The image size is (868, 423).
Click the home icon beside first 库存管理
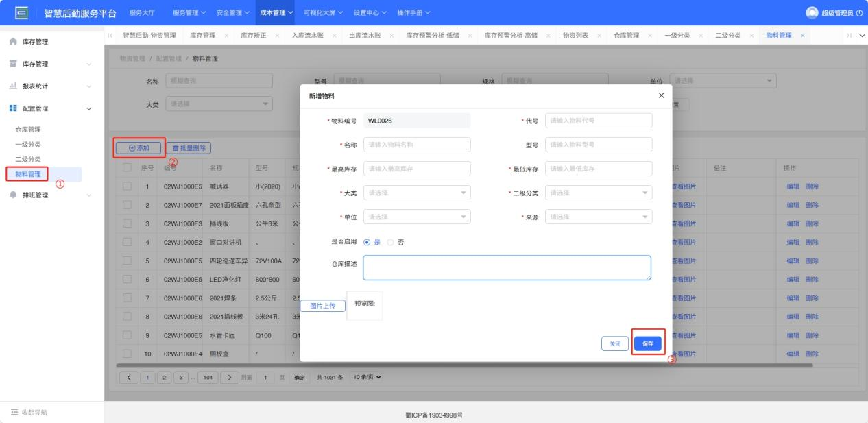(x=14, y=42)
